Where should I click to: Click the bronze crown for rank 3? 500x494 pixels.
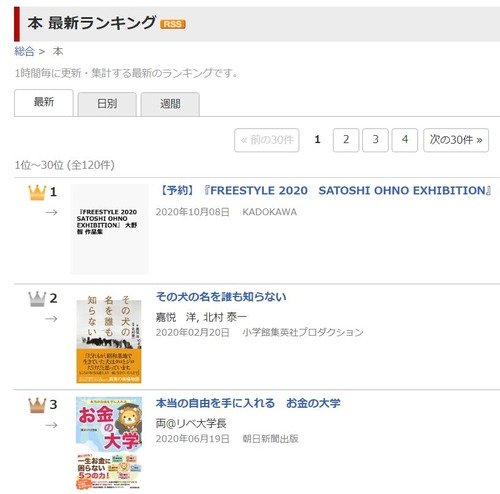pyautogui.click(x=37, y=405)
